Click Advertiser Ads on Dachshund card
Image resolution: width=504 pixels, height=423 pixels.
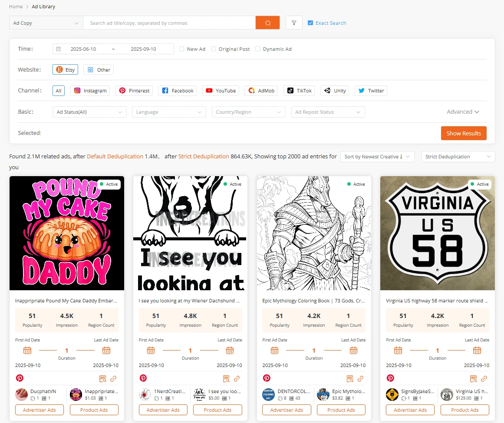click(x=163, y=410)
